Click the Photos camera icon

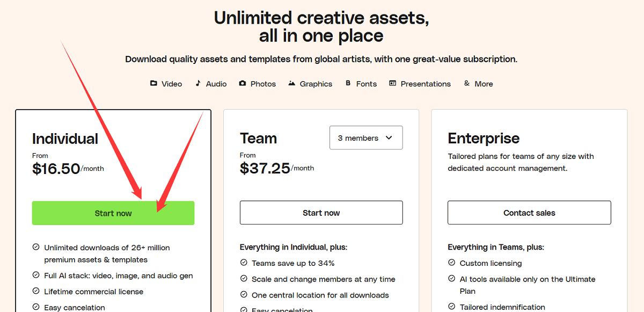(x=243, y=83)
